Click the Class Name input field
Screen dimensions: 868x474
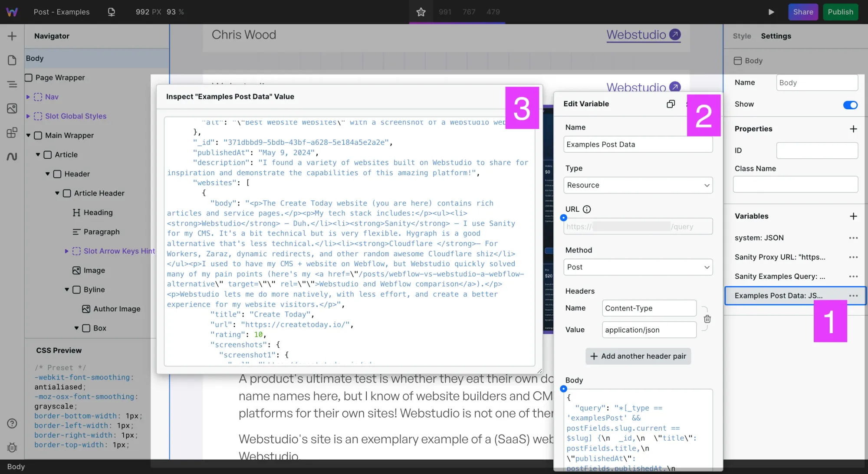[795, 184]
